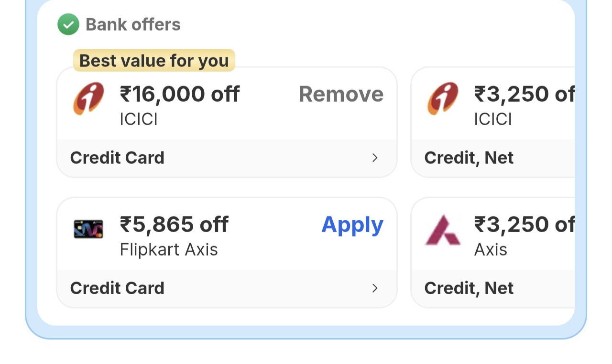612x364 pixels.
Task: Tap the Axis bank logo
Action: tap(443, 230)
